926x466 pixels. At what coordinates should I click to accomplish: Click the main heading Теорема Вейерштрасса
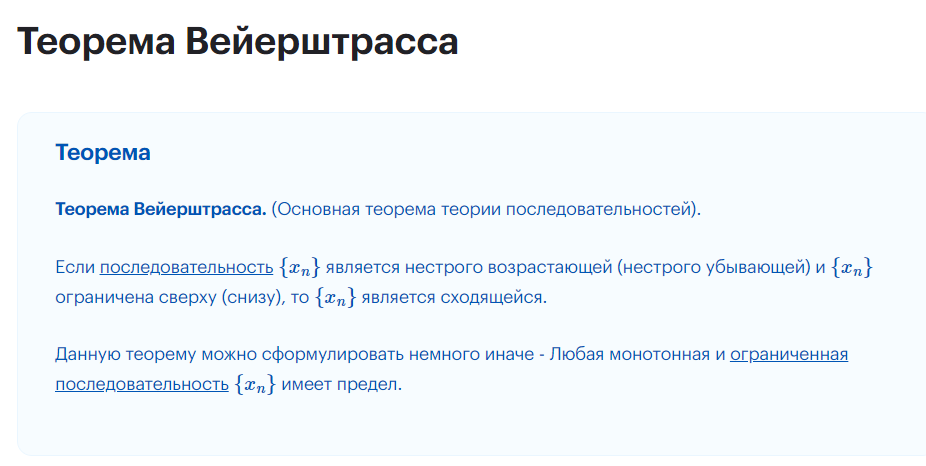coord(238,41)
